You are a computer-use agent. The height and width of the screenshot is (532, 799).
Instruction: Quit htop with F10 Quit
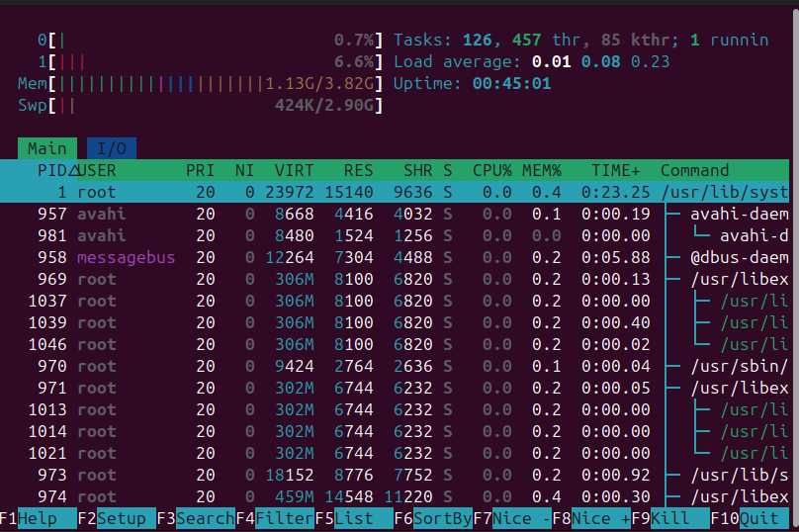757,518
